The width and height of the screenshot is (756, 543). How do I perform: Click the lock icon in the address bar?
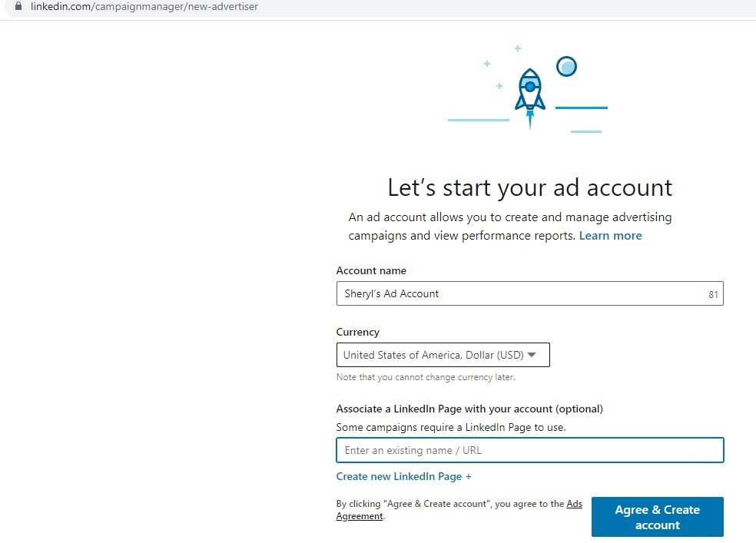tap(19, 7)
